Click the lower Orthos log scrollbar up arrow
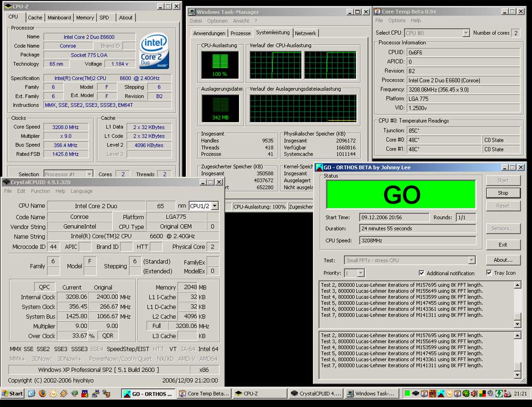Viewport: 532px width, 407px height. 517,335
